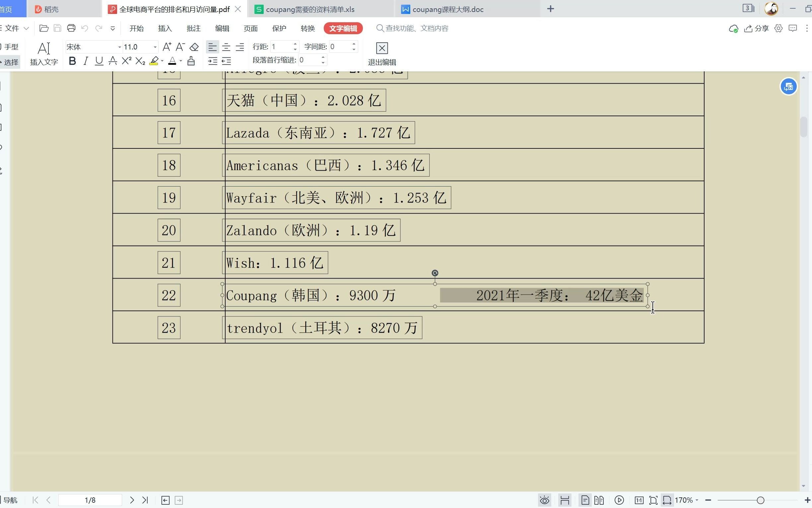Image resolution: width=812 pixels, height=508 pixels.
Task: Center align the text
Action: pos(226,47)
